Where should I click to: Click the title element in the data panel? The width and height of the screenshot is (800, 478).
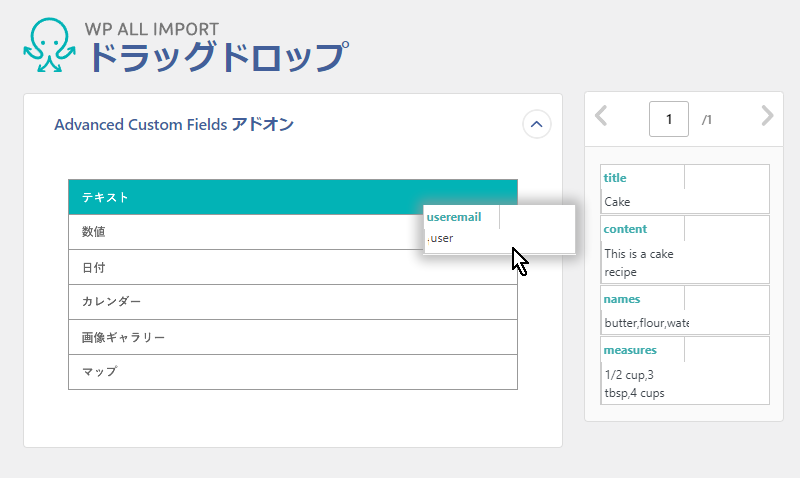(x=615, y=178)
